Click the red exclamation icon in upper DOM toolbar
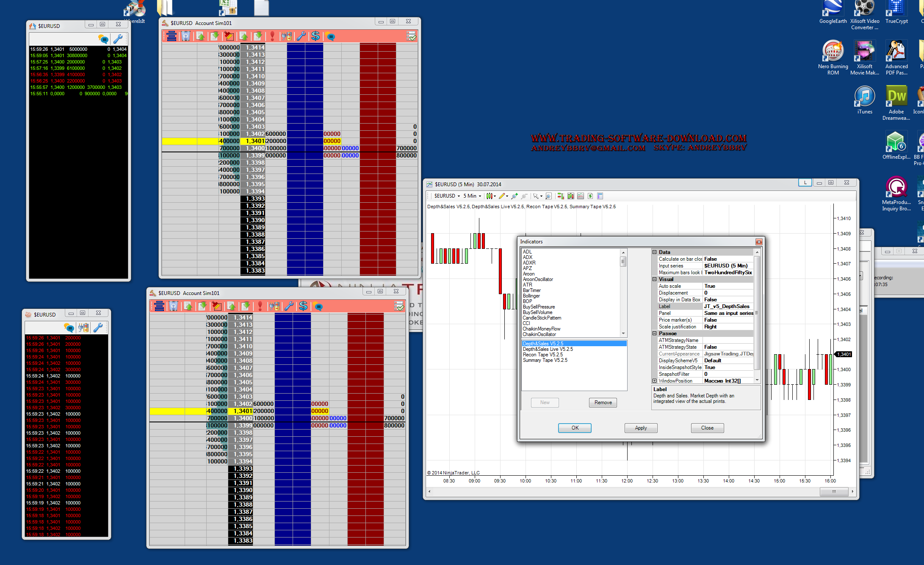The height and width of the screenshot is (565, 924). click(x=272, y=36)
